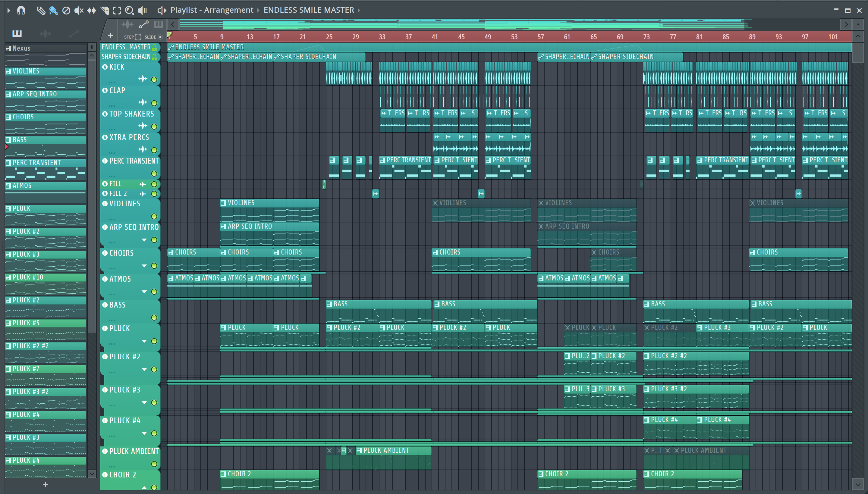This screenshot has height=494, width=868.
Task: Click the lock icon on SHAPER SIDECHAIN track
Action: click(154, 57)
